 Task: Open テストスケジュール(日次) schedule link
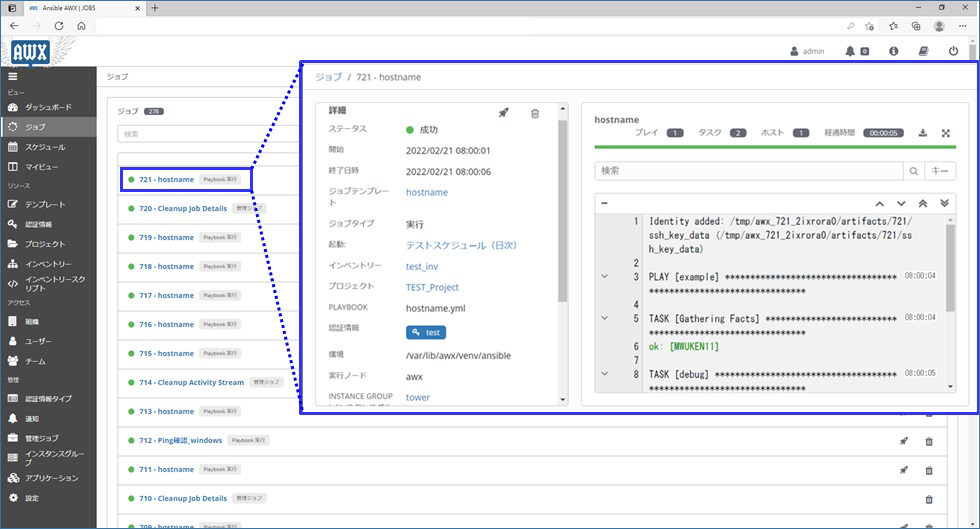[x=461, y=245]
